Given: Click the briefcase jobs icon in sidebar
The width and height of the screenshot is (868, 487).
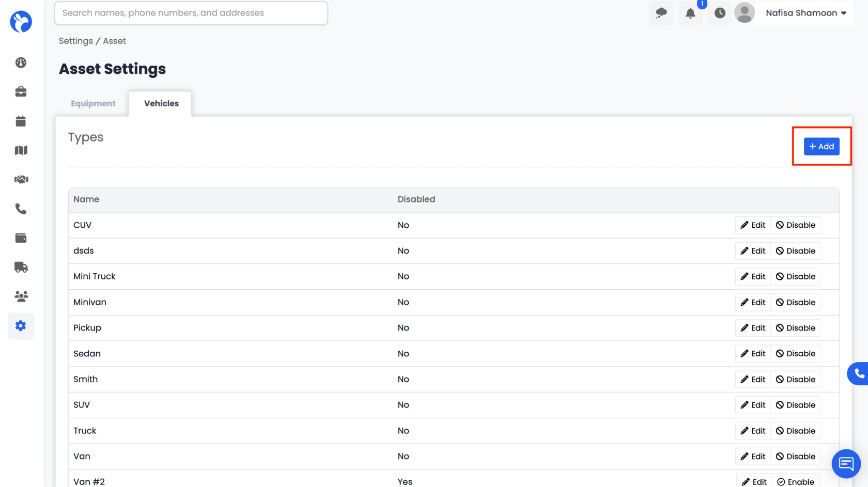Looking at the screenshot, I should click(21, 92).
